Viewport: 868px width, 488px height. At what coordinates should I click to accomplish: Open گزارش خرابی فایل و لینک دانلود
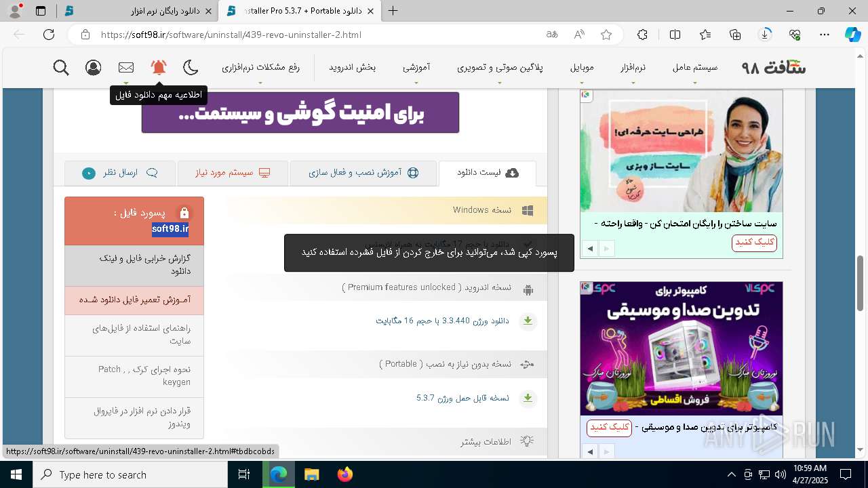click(x=134, y=265)
